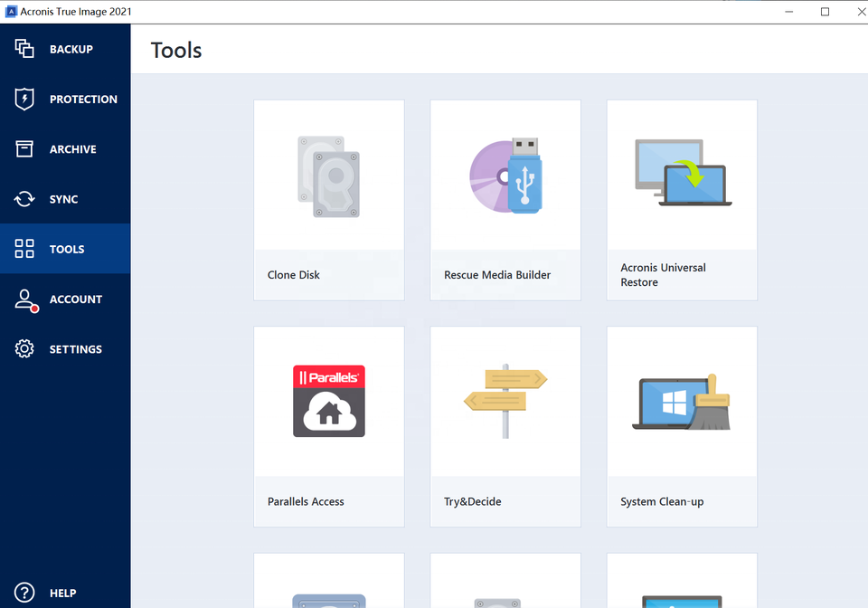Select the System Clean-up text label
Image resolution: width=868 pixels, height=608 pixels.
(662, 502)
